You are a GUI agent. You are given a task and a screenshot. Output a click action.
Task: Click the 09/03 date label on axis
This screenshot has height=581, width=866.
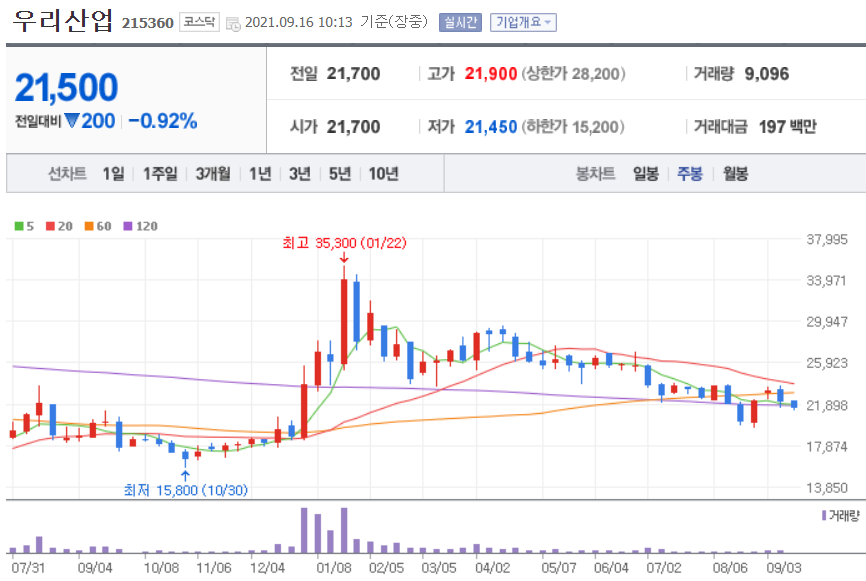coord(784,568)
